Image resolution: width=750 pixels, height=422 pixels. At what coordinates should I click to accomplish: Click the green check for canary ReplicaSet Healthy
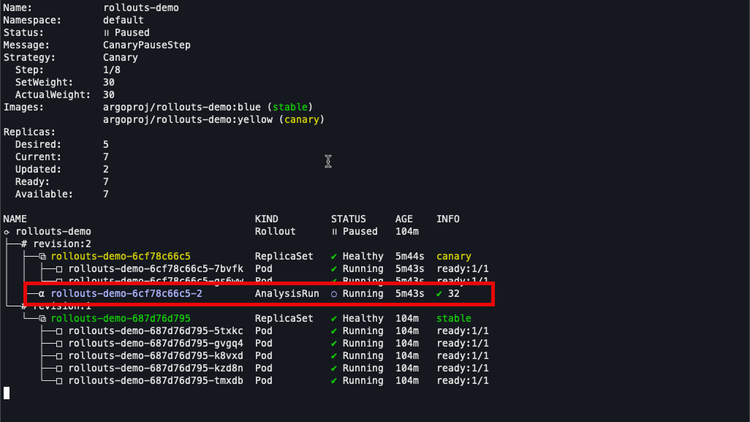[x=335, y=256]
